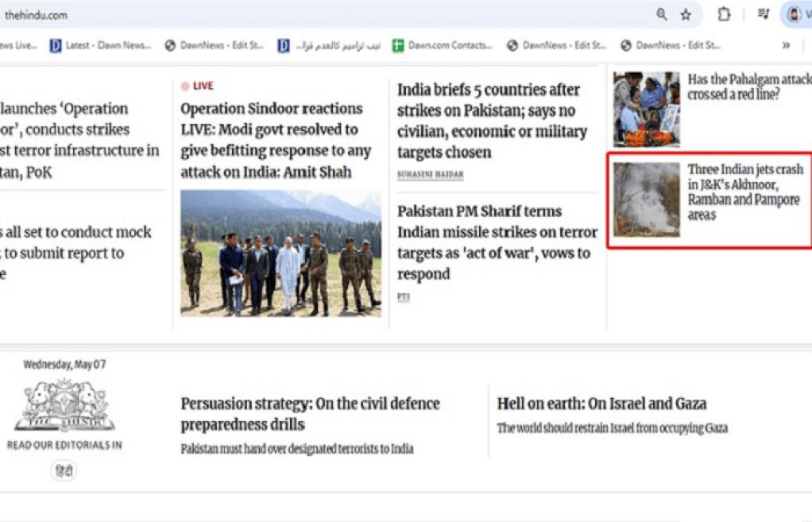Open the first DawnNews - Edit St bookmark
This screenshot has width=812, height=522.
[214, 45]
